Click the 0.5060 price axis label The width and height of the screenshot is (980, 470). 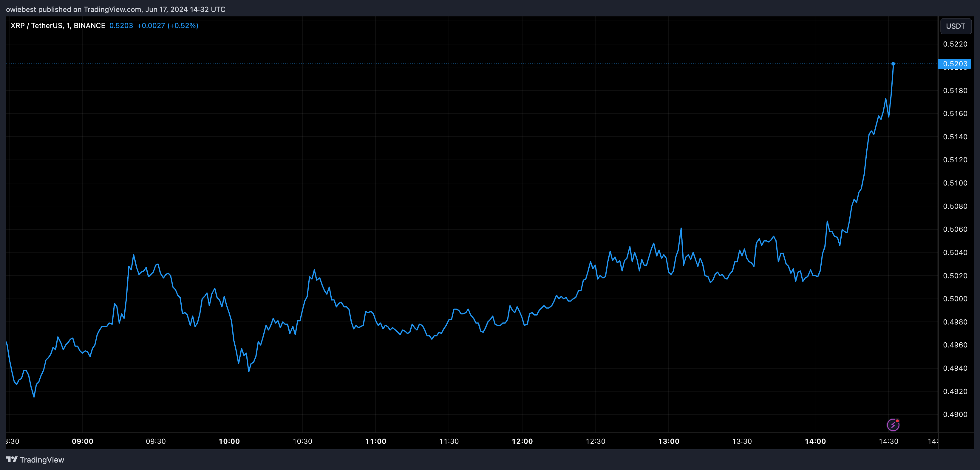[x=955, y=229]
